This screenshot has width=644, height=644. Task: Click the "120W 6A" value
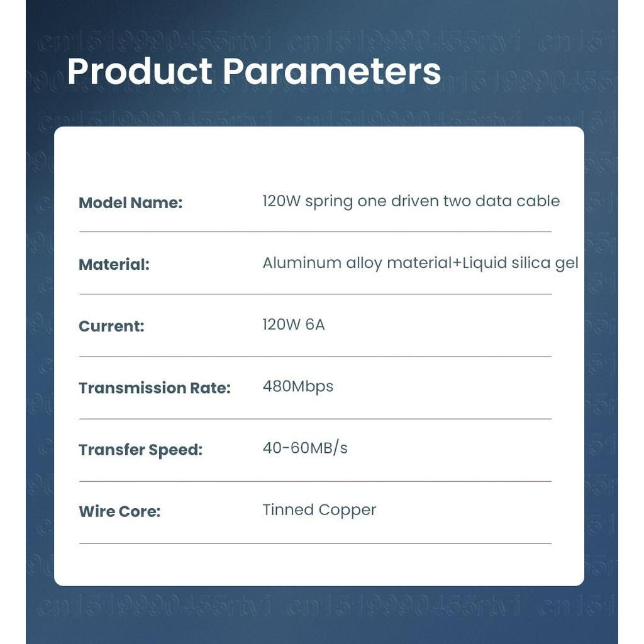tap(294, 325)
